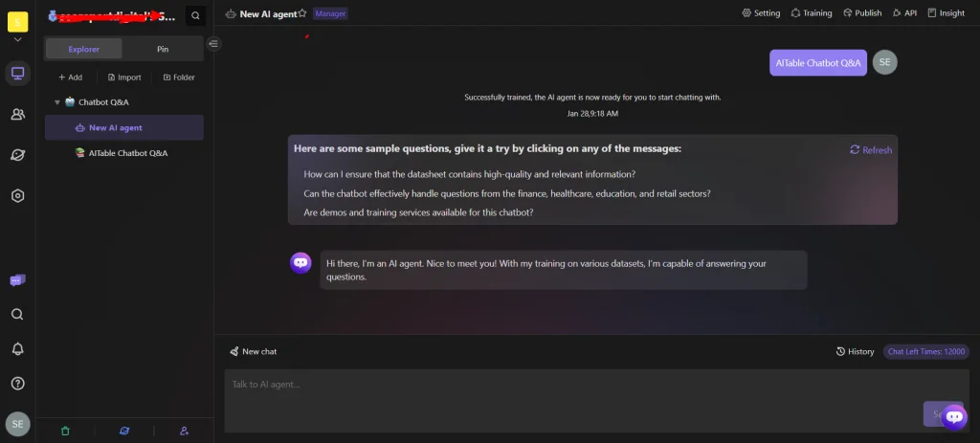The image size is (980, 443).
Task: Open the Training tab in top bar
Action: (x=811, y=13)
